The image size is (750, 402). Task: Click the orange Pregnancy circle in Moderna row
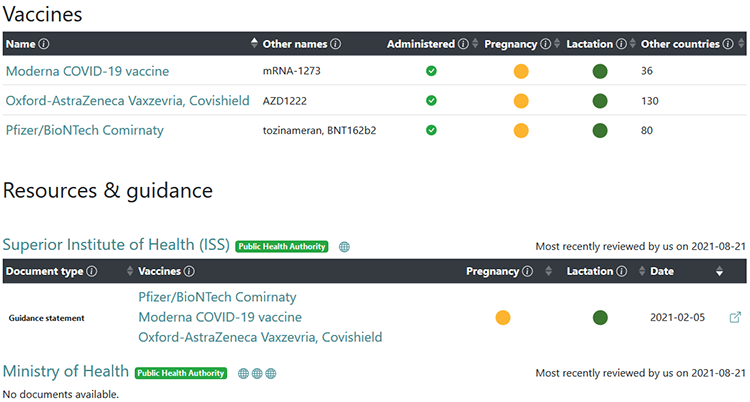coord(521,71)
